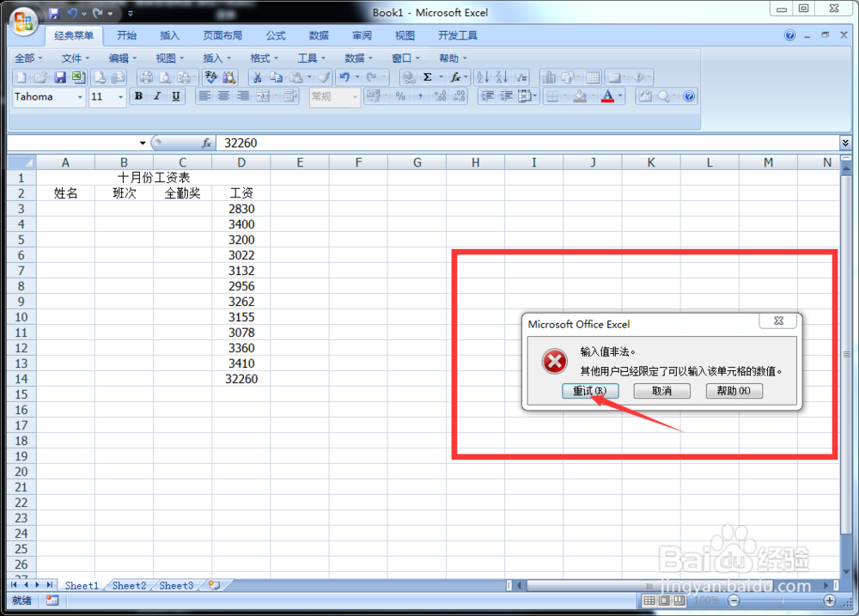Toggle Bold formatting
Viewport: 859px width, 616px height.
(138, 96)
